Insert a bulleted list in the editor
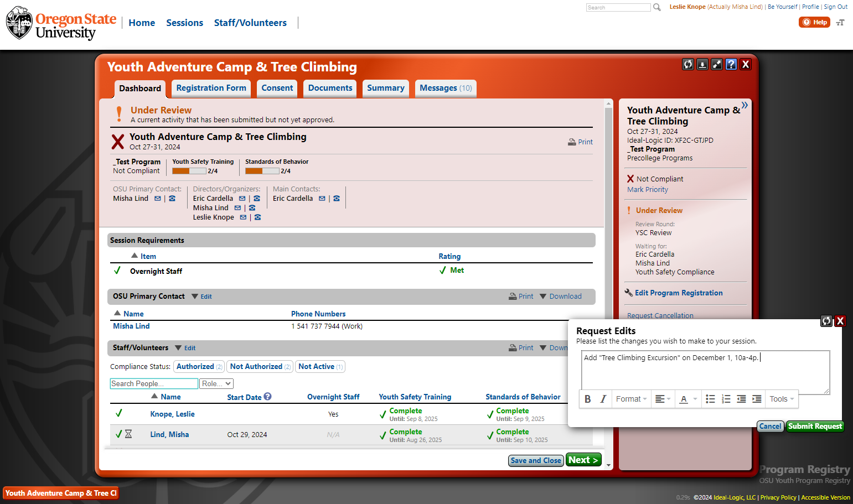The height and width of the screenshot is (504, 853). coord(711,399)
